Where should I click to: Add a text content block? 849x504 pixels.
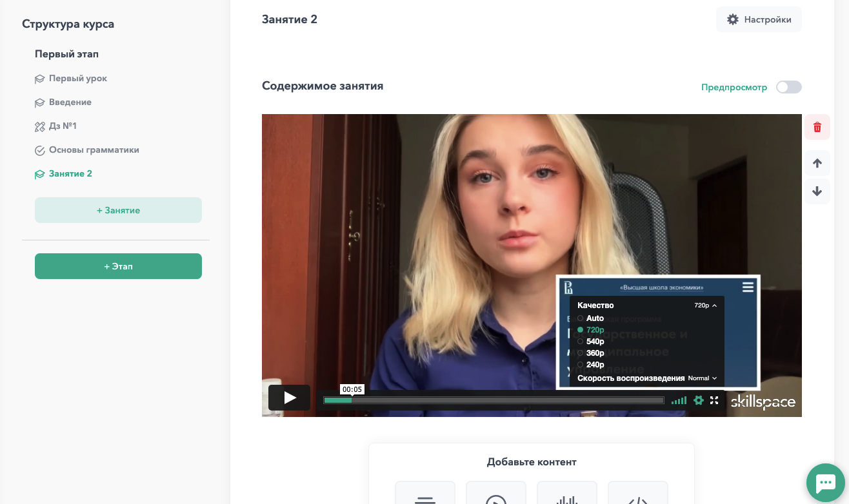[425, 493]
